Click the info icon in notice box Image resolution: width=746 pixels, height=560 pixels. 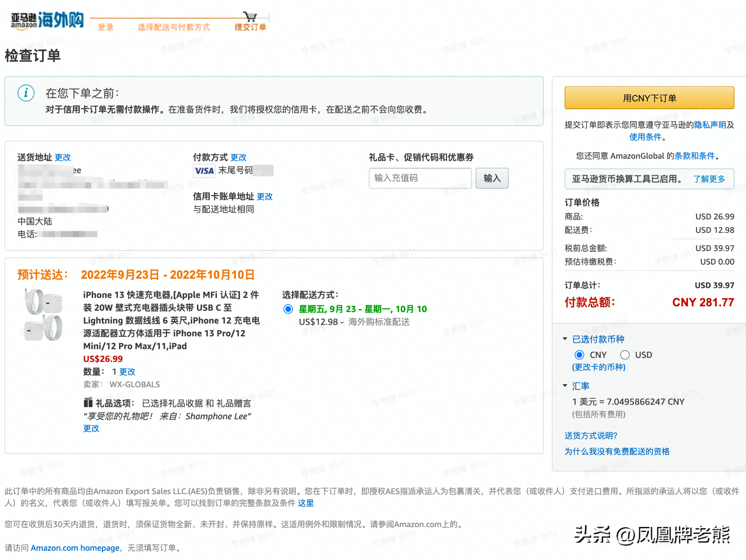pos(26,93)
